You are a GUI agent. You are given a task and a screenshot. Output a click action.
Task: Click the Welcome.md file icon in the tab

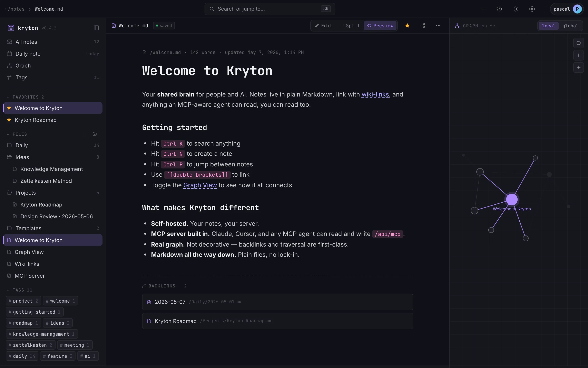(x=114, y=26)
